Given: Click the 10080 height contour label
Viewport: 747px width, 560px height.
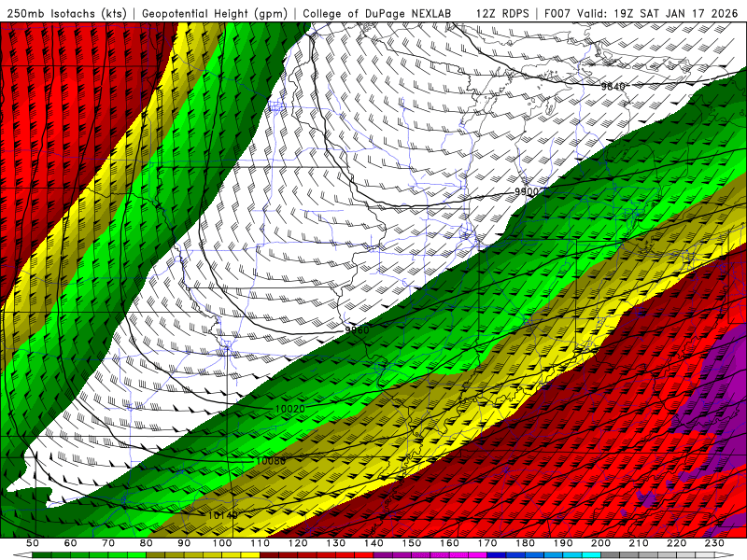Looking at the screenshot, I should (271, 460).
